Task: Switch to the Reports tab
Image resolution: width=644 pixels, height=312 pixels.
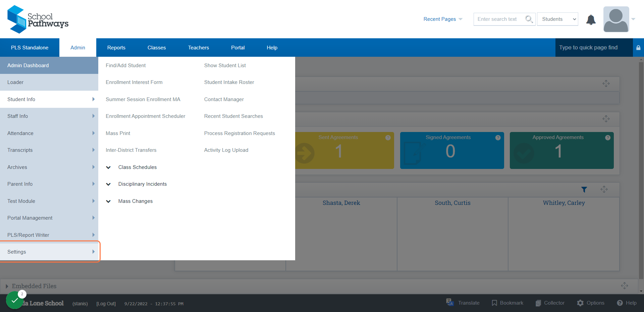Action: point(116,48)
